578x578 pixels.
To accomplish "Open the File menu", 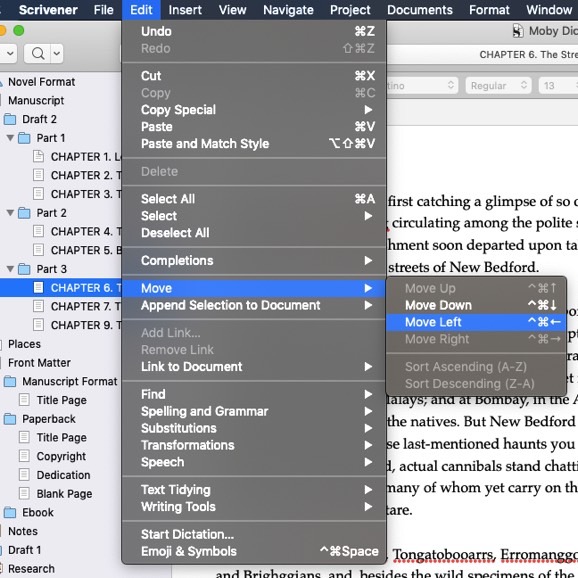I will (104, 10).
